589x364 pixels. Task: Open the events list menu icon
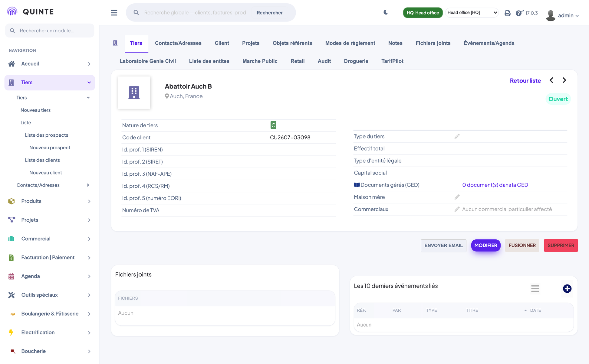coord(535,289)
